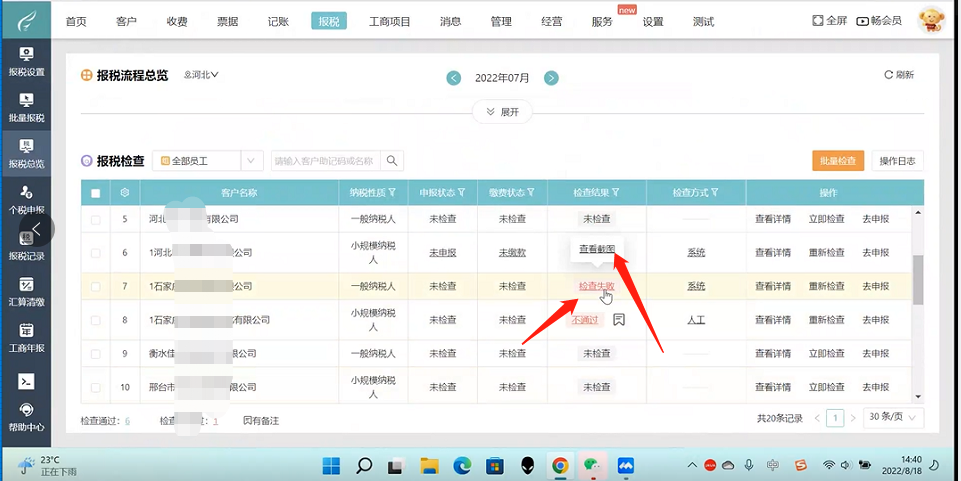The image size is (961, 481).
Task: Open 报税设置 in the left sidebar
Action: coord(26,60)
